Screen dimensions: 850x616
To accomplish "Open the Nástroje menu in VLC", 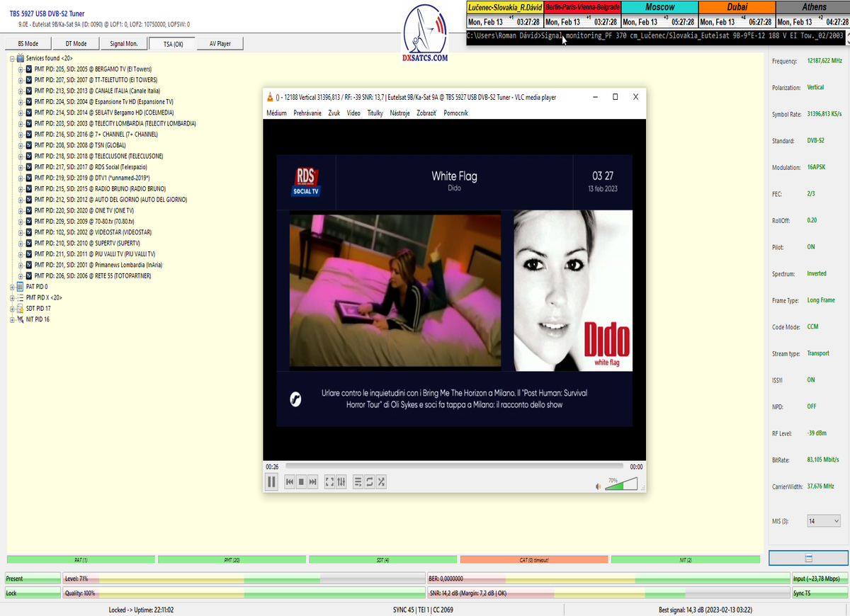I will (399, 113).
